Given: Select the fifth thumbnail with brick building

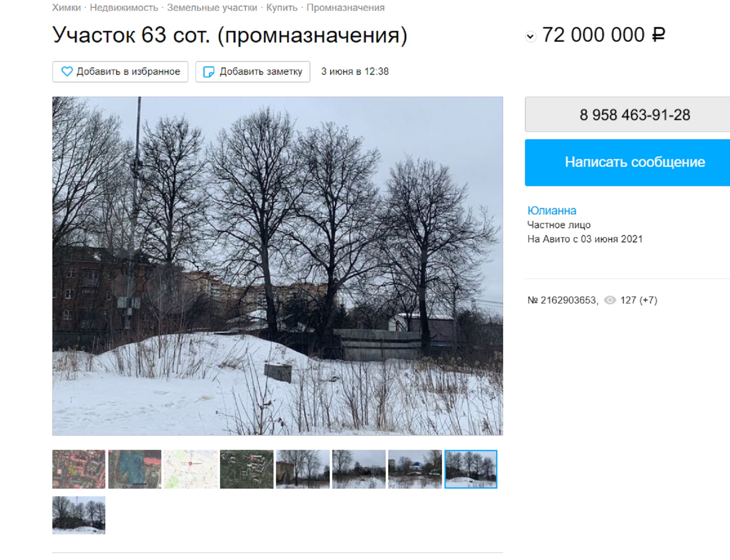Looking at the screenshot, I should pos(303,469).
